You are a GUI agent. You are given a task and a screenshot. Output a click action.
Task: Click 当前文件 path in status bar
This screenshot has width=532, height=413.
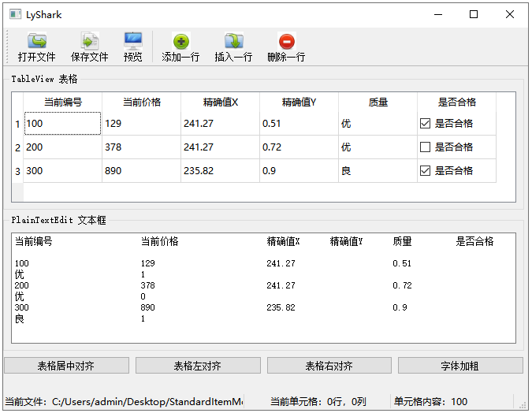124,402
